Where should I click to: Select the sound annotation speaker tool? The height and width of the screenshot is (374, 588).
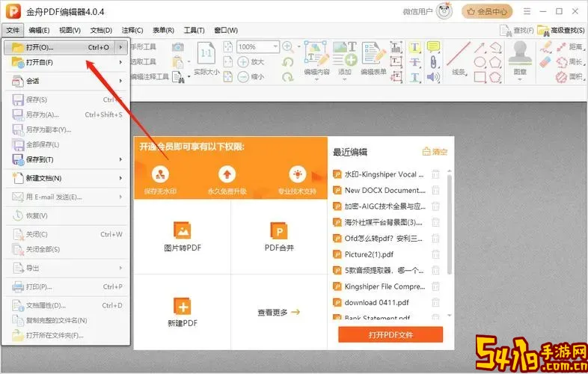(x=433, y=77)
